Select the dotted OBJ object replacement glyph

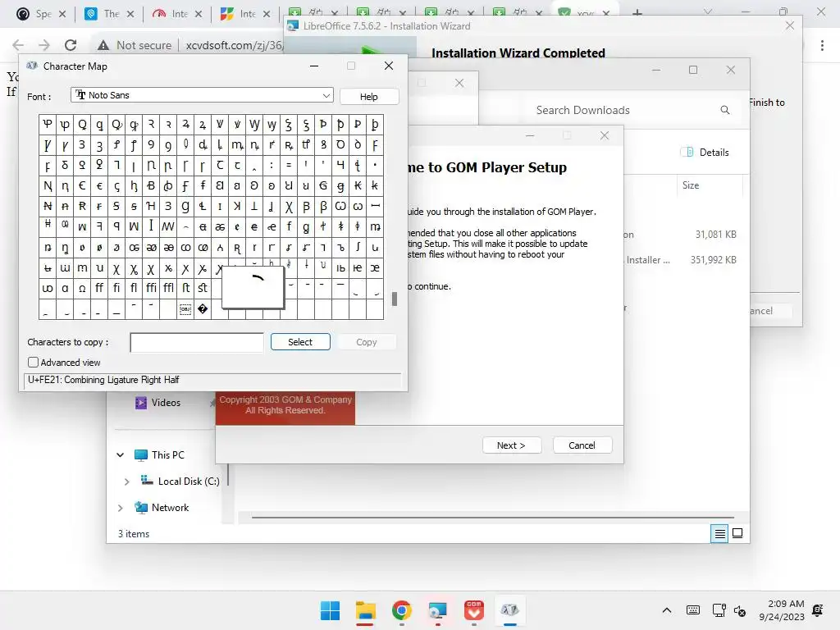[185, 309]
